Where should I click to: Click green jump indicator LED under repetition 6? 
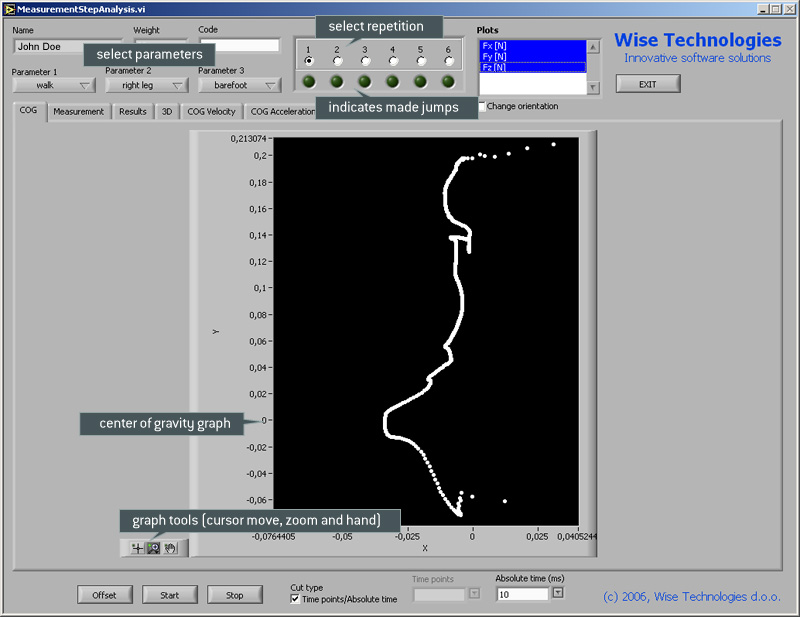448,82
